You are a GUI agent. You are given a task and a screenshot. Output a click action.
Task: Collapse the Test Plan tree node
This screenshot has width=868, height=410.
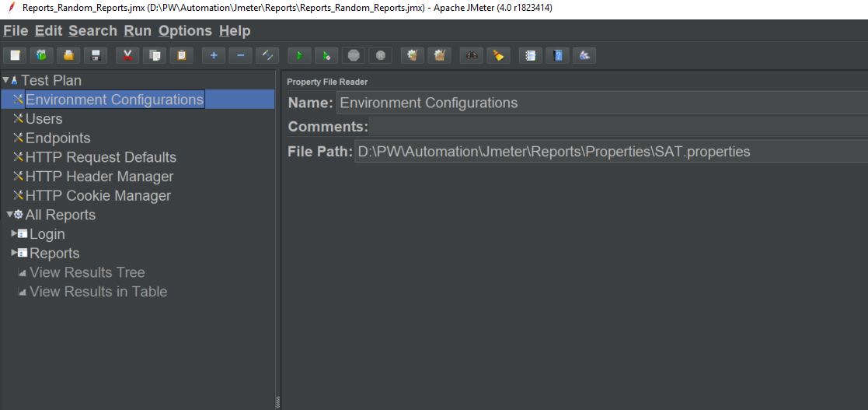(5, 81)
